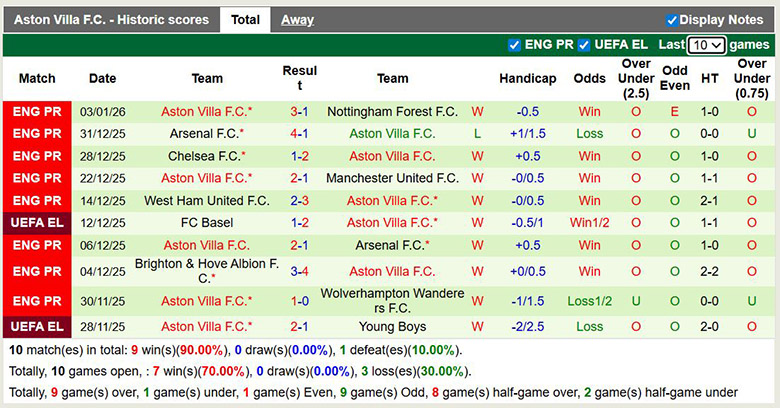
Task: Click the UEFA EL badge dated 12/12/25
Action: [37, 222]
